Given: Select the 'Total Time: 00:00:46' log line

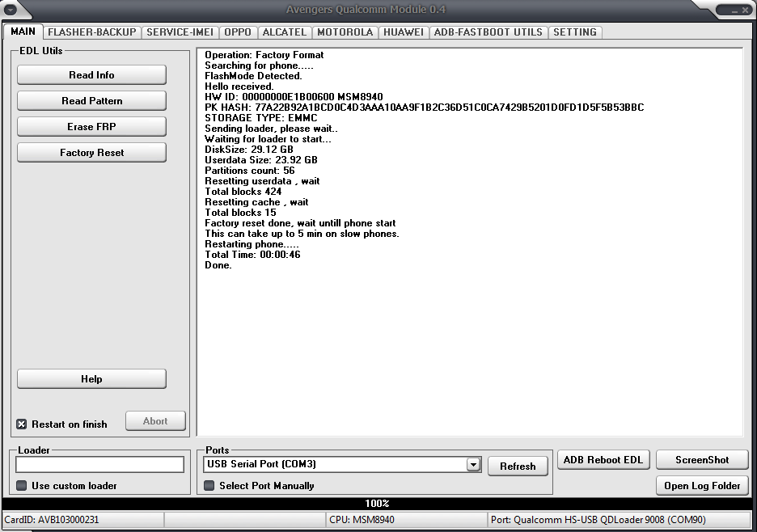Looking at the screenshot, I should 252,255.
